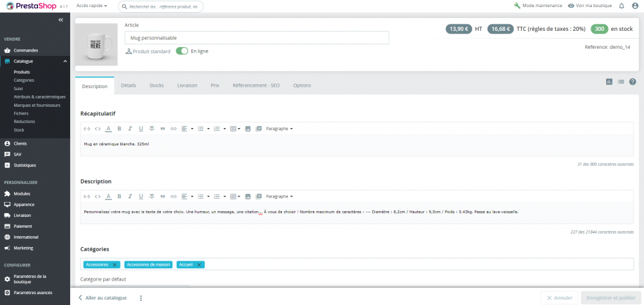Image resolution: width=644 pixels, height=305 pixels.
Task: Click bold icon in Description toolbar
Action: point(120,196)
